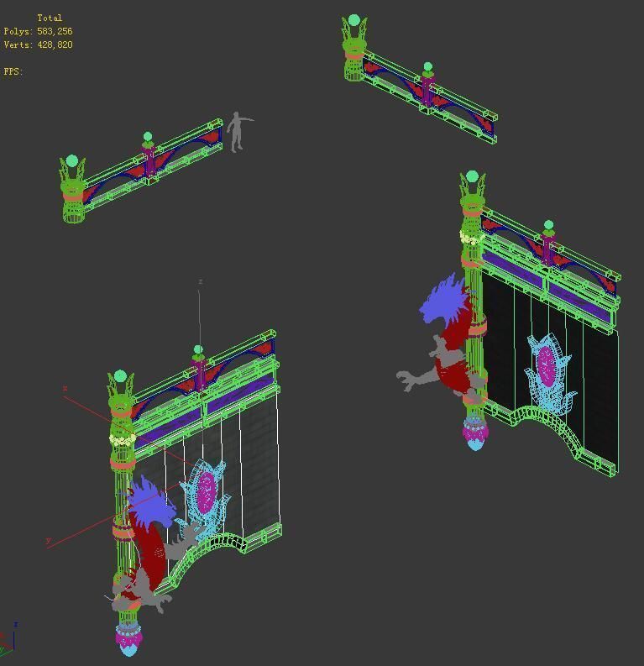Click the "Total" statistics header

(50, 18)
